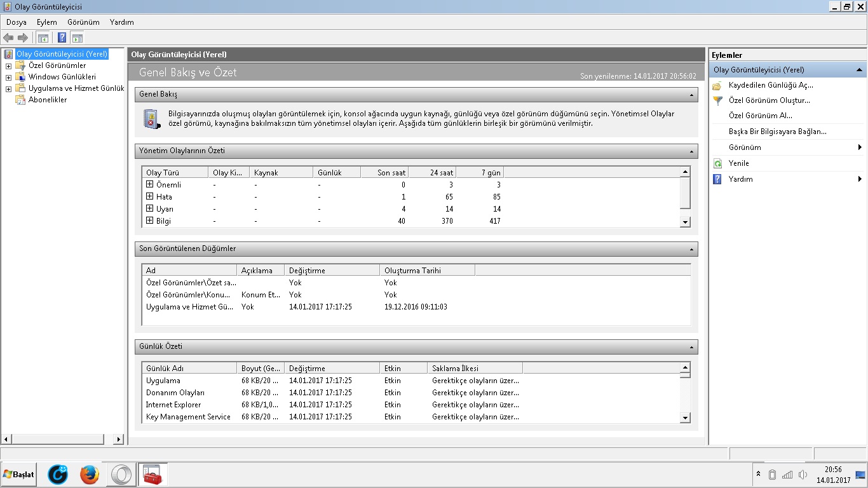
Task: Sort by the Son saat column header
Action: (x=384, y=172)
